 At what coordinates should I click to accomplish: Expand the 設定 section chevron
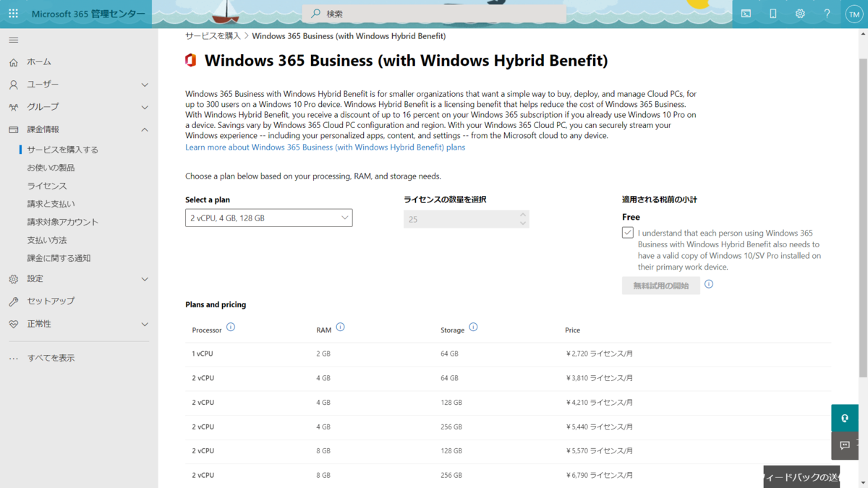tap(145, 279)
